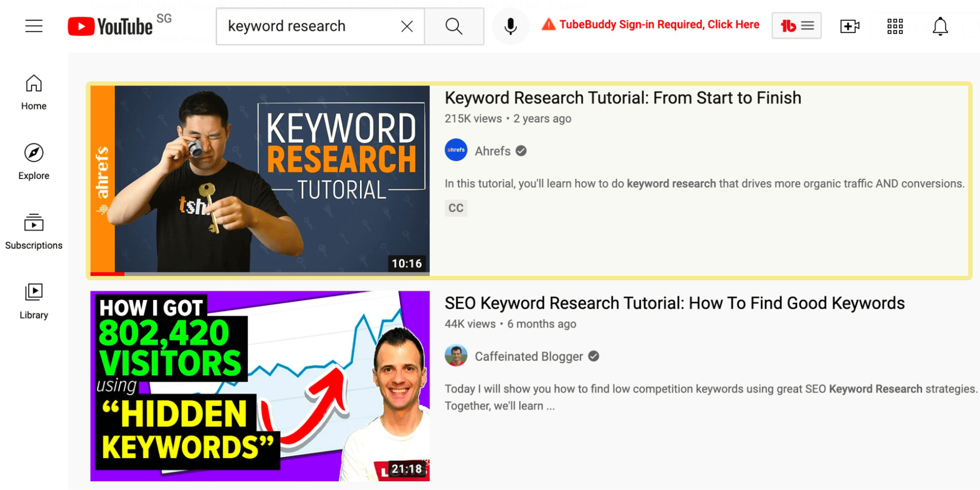980x490 pixels.
Task: Open the hamburger guide menu
Action: pos(34,26)
